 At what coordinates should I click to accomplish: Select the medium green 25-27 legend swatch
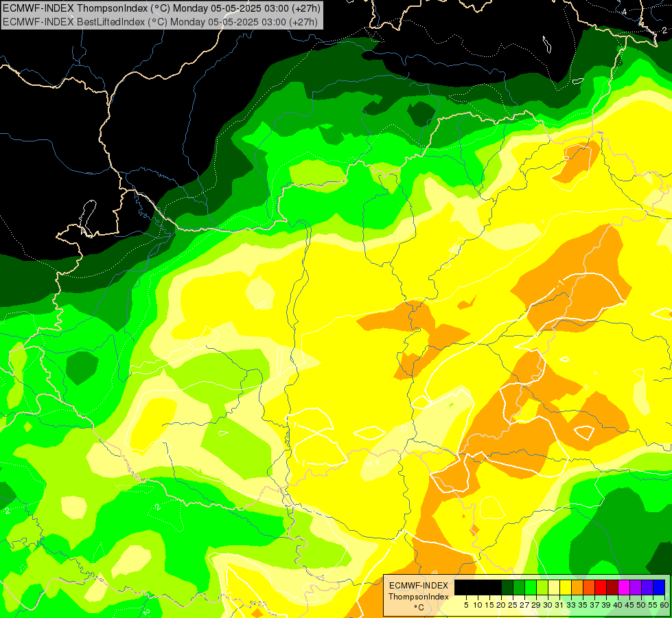tap(519, 587)
